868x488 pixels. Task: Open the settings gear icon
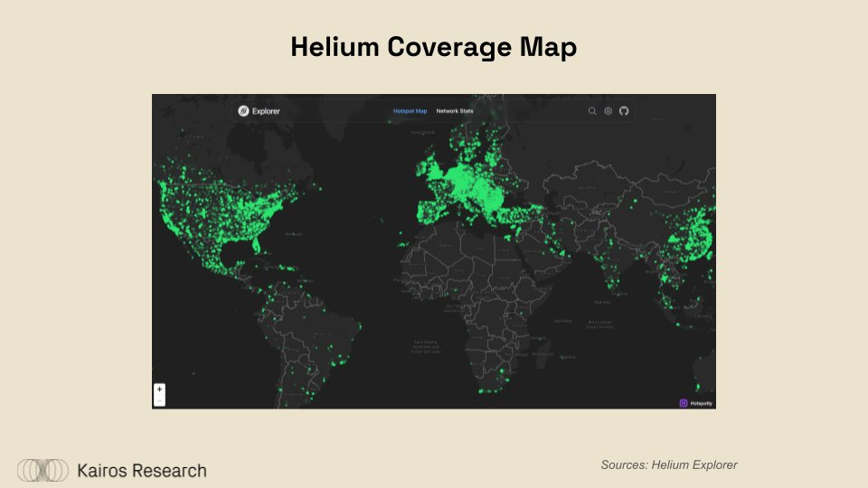pos(608,110)
